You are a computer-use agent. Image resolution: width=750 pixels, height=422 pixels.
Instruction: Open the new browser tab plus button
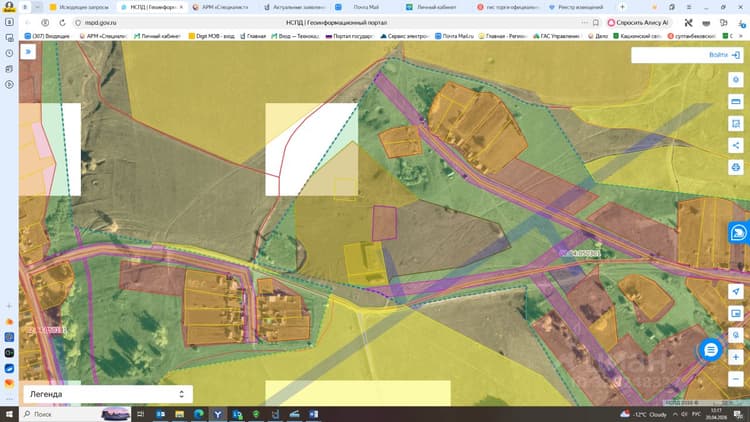(x=622, y=7)
